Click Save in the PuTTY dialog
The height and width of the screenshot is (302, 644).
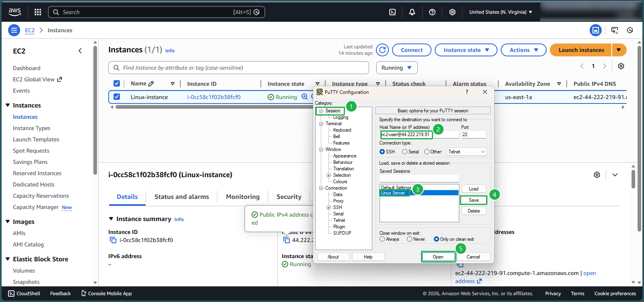point(474,200)
